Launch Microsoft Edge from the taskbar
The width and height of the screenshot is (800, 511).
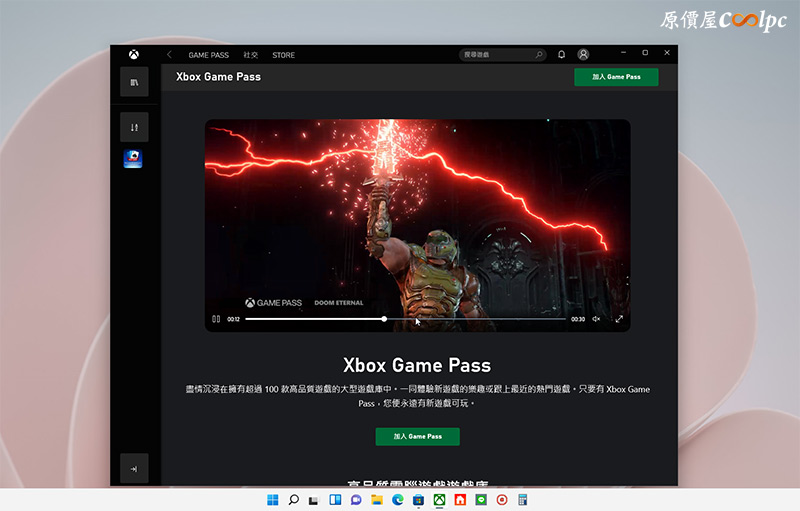tap(397, 500)
